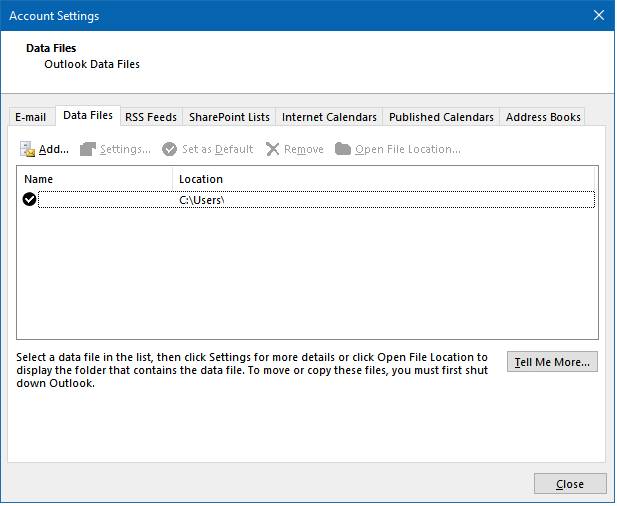Click the Open File Location folder icon
Viewport: 617px width, 506px height.
pos(343,149)
